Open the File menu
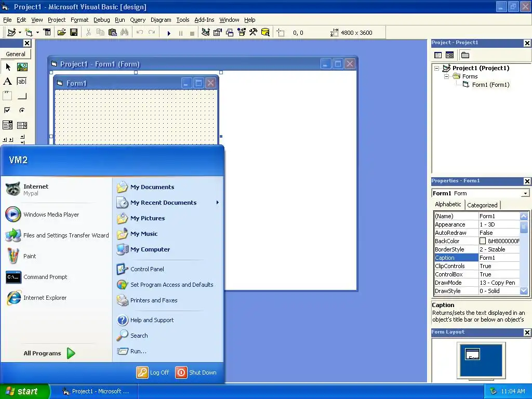 (x=7, y=20)
